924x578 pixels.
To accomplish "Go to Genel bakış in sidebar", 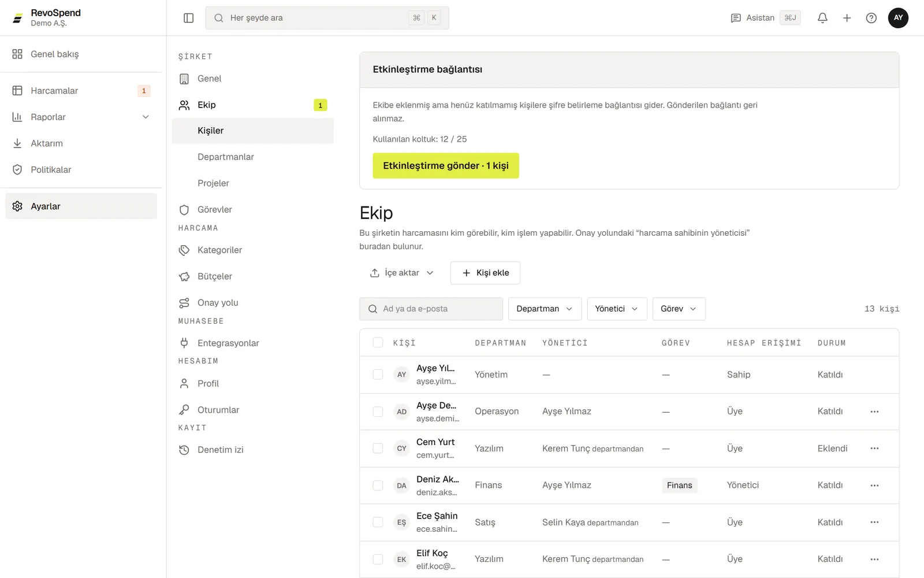I will (x=81, y=54).
